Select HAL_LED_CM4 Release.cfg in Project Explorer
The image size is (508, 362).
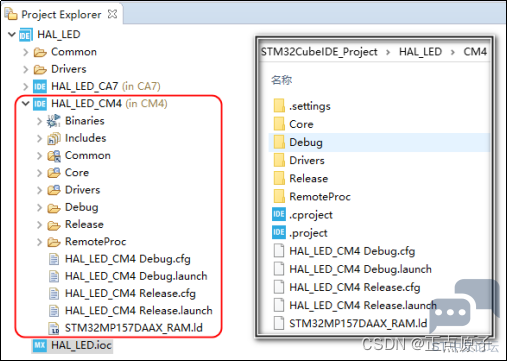[130, 294]
